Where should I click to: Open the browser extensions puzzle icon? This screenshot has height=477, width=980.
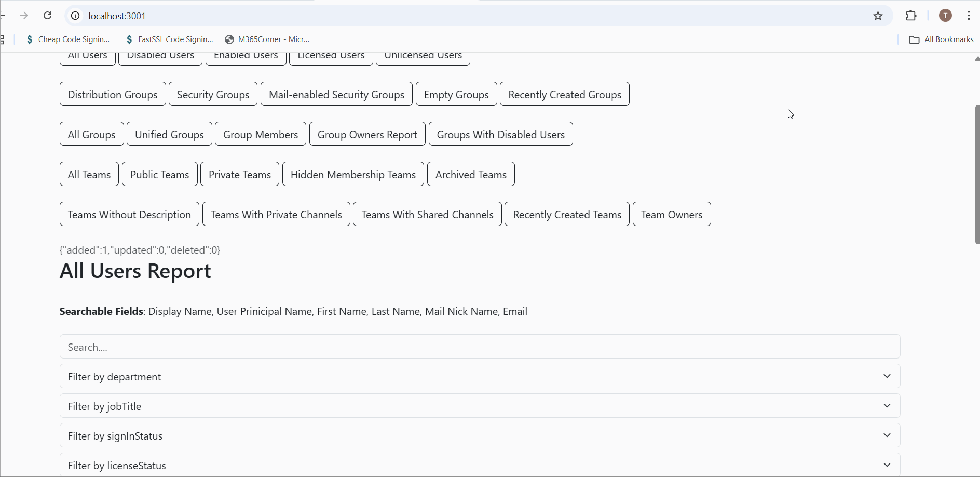coord(911,16)
